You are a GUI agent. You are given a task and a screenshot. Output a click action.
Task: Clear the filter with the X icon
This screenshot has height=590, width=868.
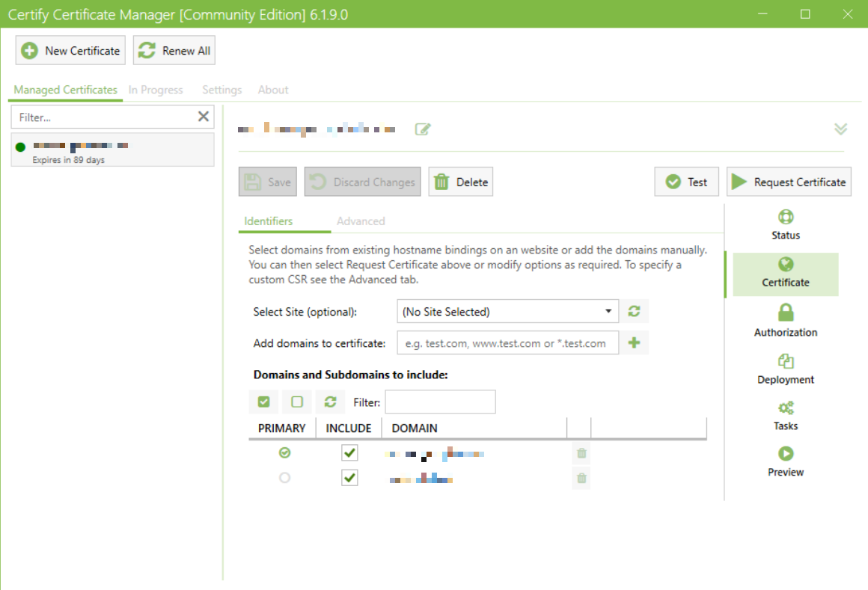[203, 117]
